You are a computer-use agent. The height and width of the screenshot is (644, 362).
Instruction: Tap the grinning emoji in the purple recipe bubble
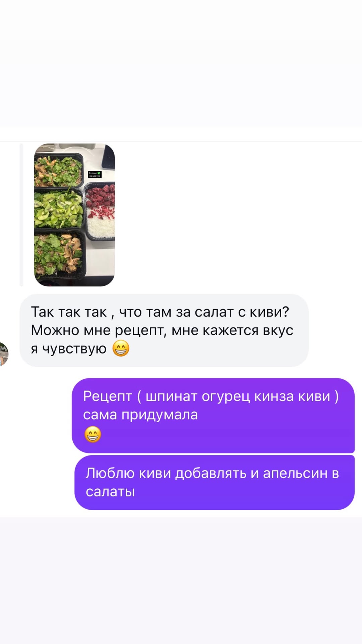pos(93,434)
